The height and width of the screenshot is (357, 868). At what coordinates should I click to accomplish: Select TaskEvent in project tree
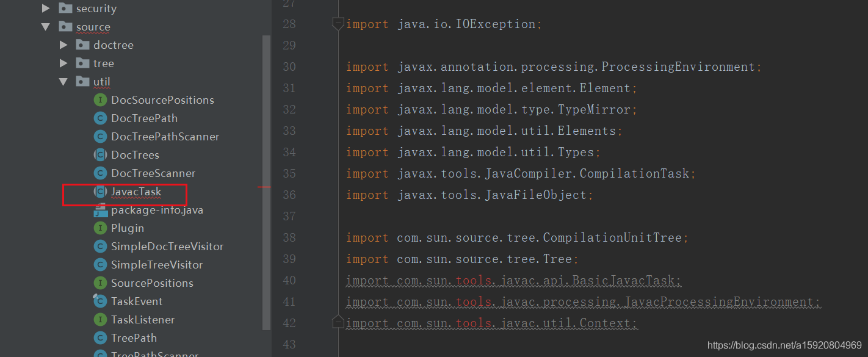coord(137,301)
